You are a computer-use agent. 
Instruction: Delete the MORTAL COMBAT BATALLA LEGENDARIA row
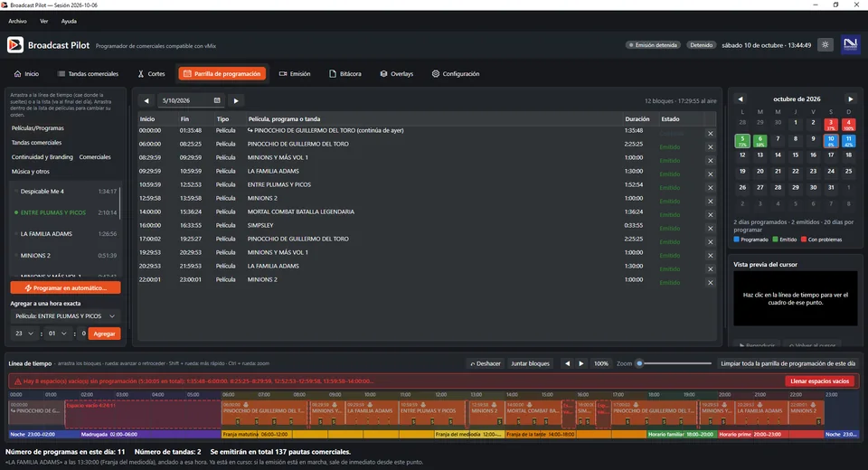(x=711, y=215)
